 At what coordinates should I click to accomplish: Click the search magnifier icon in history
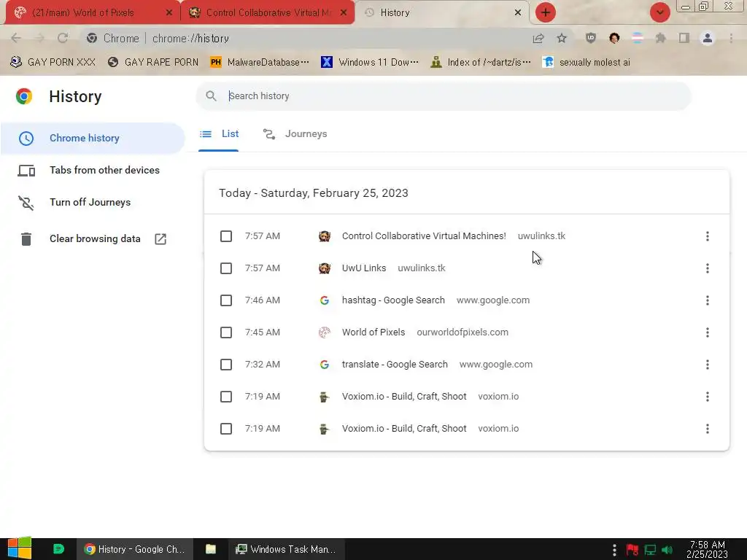pos(211,96)
